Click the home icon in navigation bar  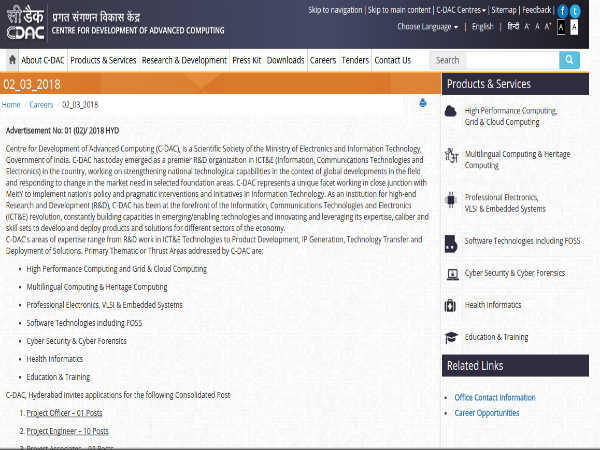click(x=12, y=60)
